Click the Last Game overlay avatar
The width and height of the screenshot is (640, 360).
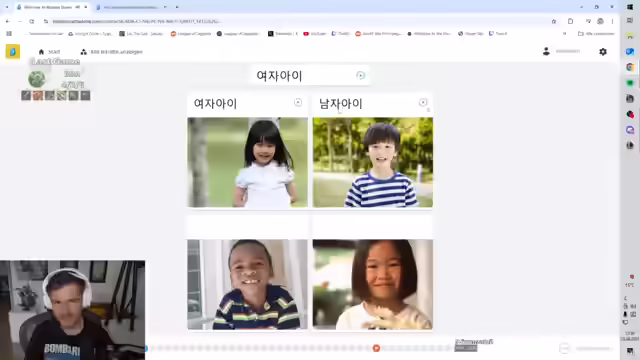(x=37, y=79)
